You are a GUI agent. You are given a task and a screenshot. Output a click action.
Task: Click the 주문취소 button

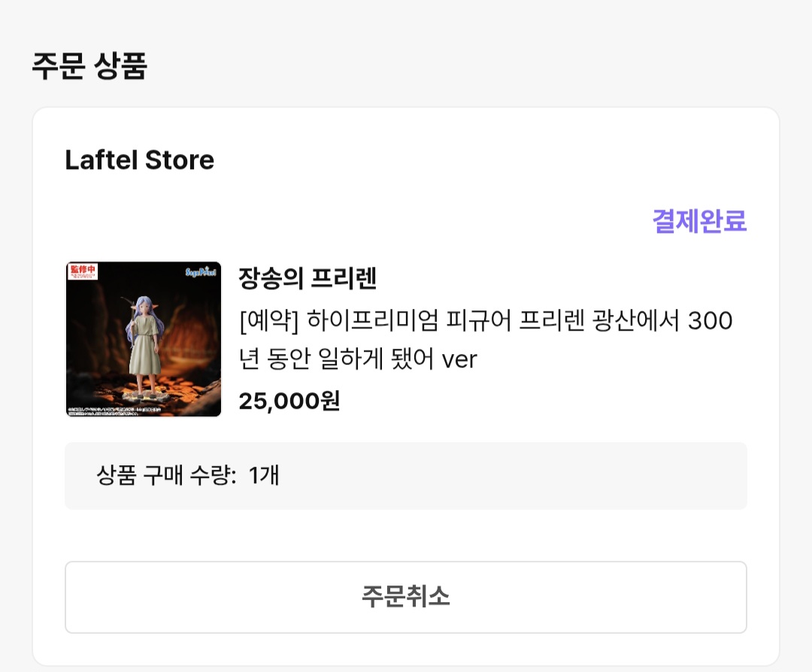405,597
